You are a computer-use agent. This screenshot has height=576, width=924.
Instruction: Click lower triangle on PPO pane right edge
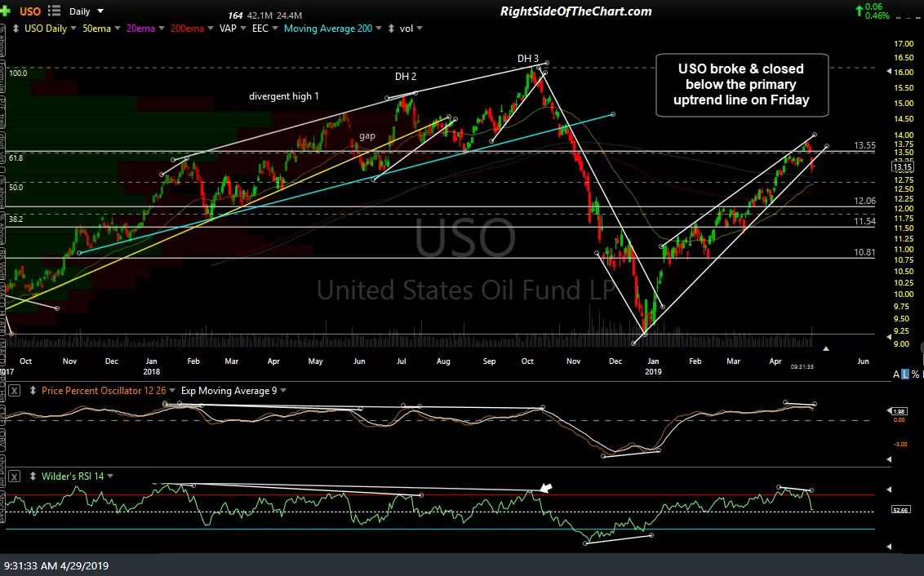[x=889, y=459]
